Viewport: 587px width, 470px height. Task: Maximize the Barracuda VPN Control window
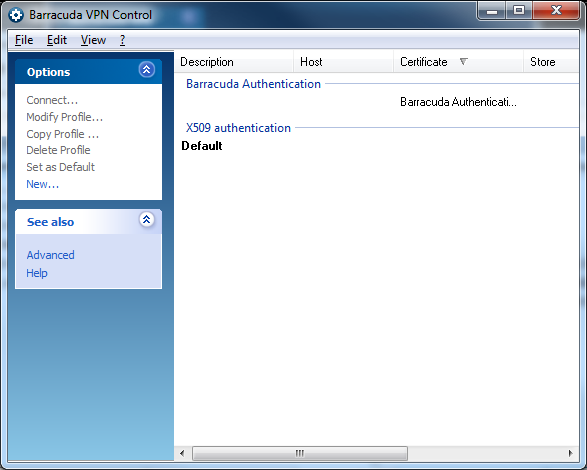point(519,11)
